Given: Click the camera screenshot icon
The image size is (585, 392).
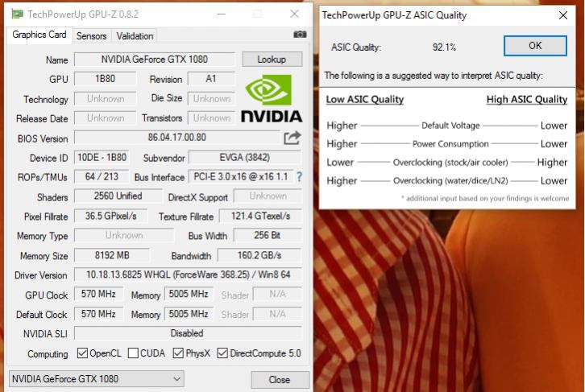Looking at the screenshot, I should [x=300, y=35].
